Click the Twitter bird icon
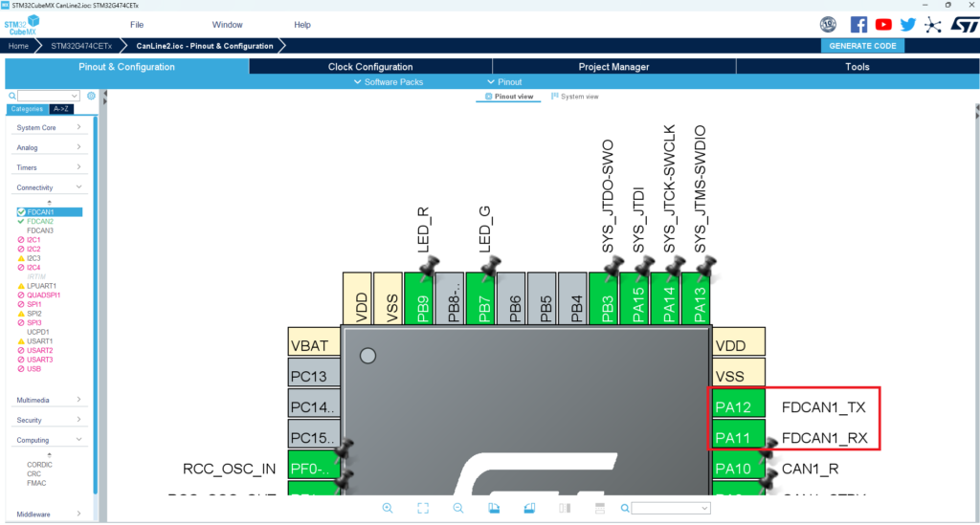Screen dimensions: 980x525 tap(908, 25)
